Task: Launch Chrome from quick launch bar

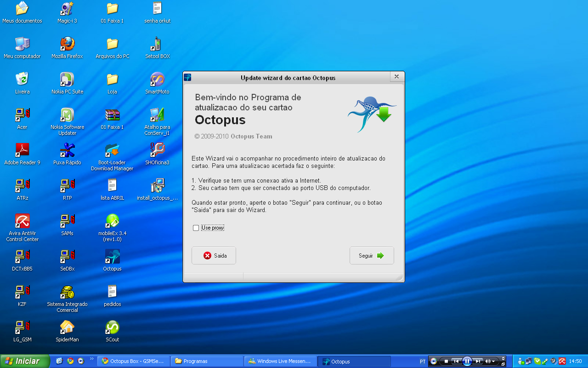Action: pos(70,361)
